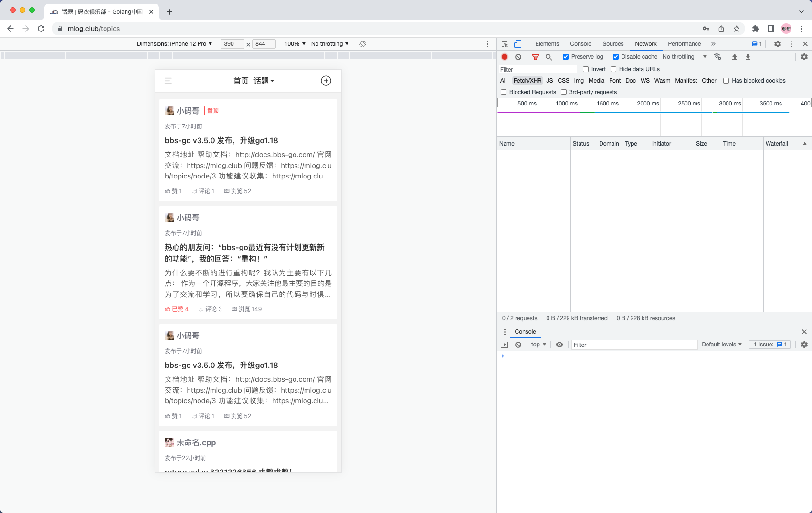Viewport: 812px width, 513px height.
Task: Uncheck the Disable cache checkbox
Action: pyautogui.click(x=616, y=57)
